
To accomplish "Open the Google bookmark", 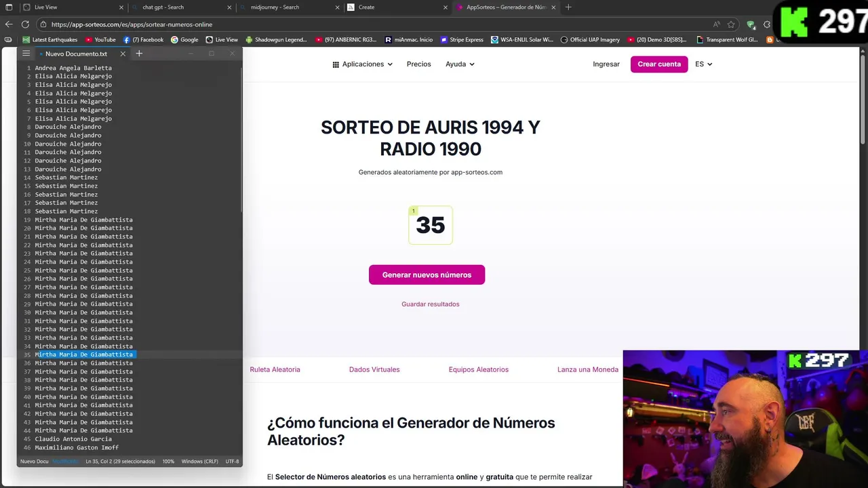I will (x=184, y=40).
